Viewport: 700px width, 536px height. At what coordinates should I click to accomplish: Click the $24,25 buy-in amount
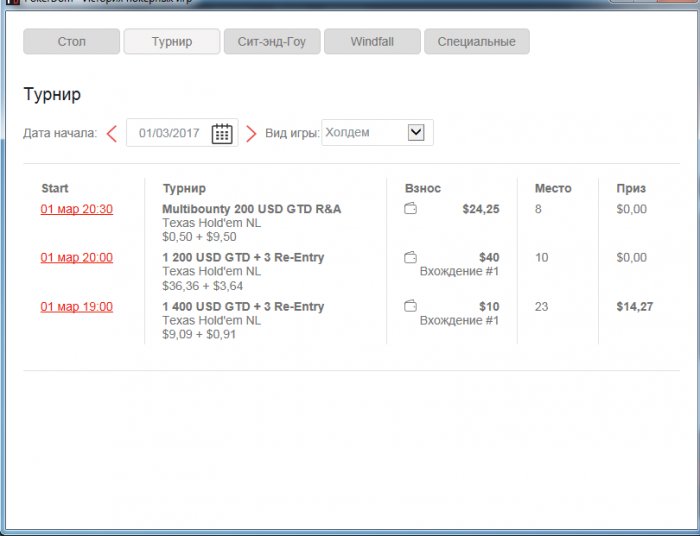point(481,209)
